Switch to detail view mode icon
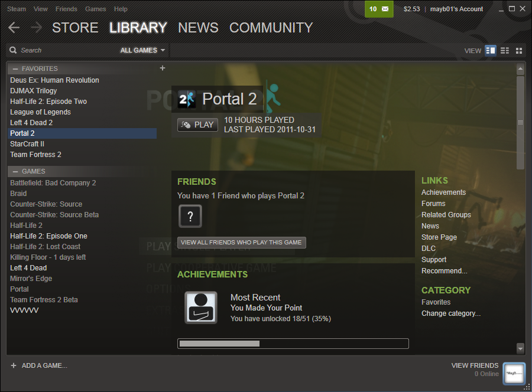 pos(490,51)
